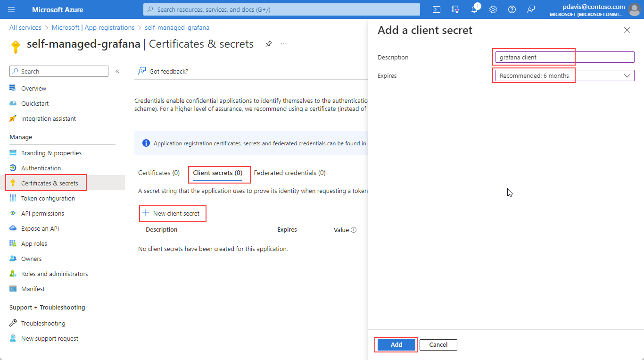Viewport: 644px width, 360px height.
Task: Click the Owners icon in sidebar
Action: tap(13, 259)
